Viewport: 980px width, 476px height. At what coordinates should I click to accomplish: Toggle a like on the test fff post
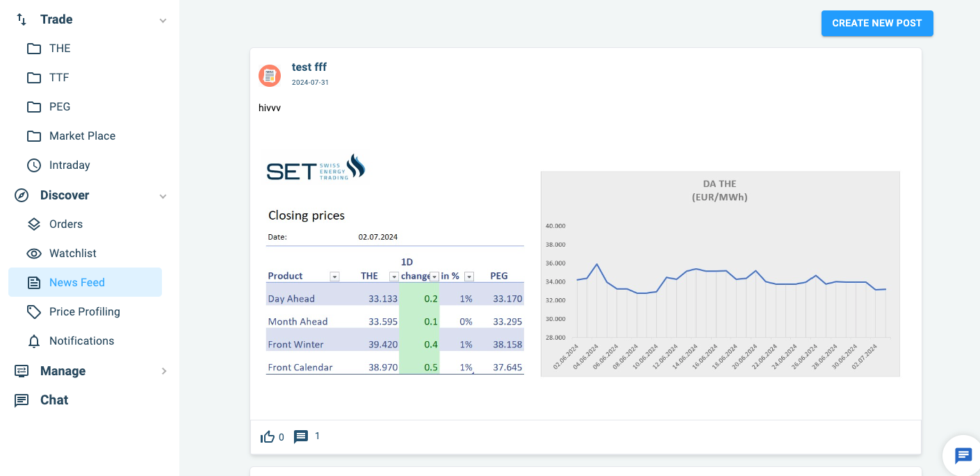(268, 436)
